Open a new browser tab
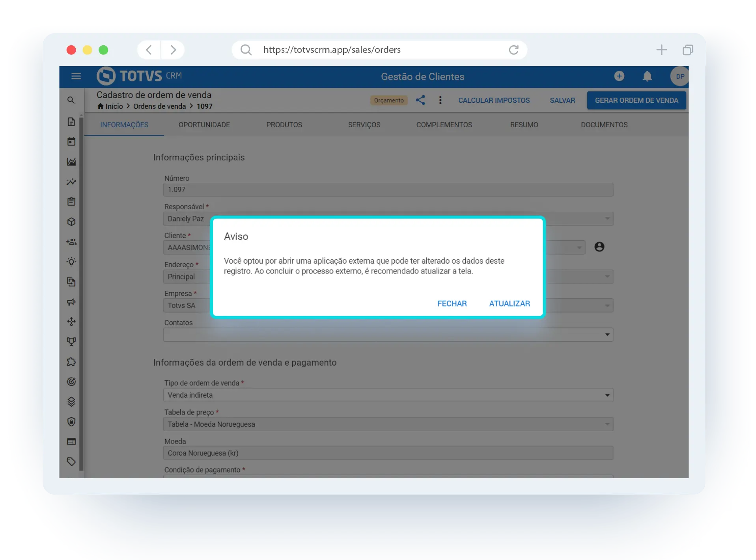Image resolution: width=756 pixels, height=560 pixels. tap(661, 50)
